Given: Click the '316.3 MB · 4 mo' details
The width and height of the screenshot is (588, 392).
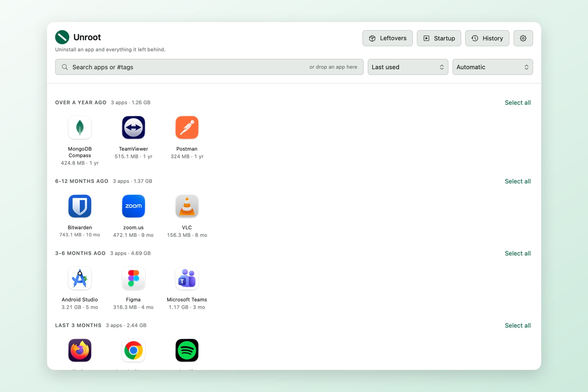Looking at the screenshot, I should pyautogui.click(x=133, y=307).
